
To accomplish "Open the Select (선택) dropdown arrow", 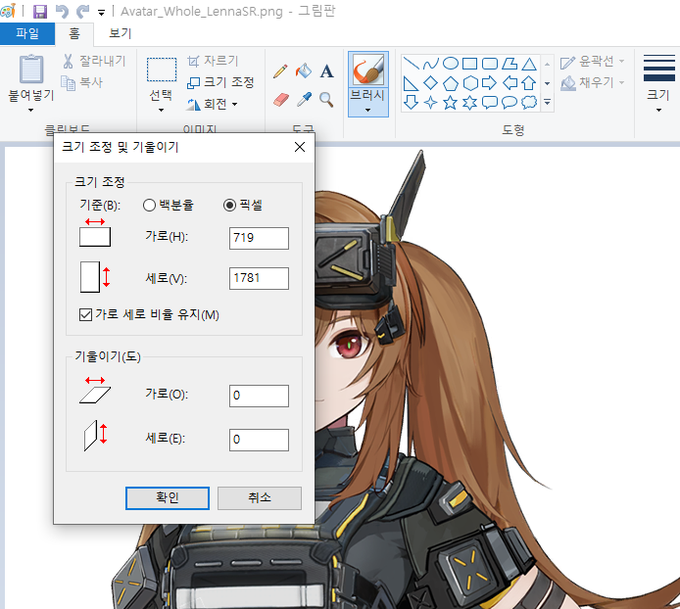I will coord(161,110).
